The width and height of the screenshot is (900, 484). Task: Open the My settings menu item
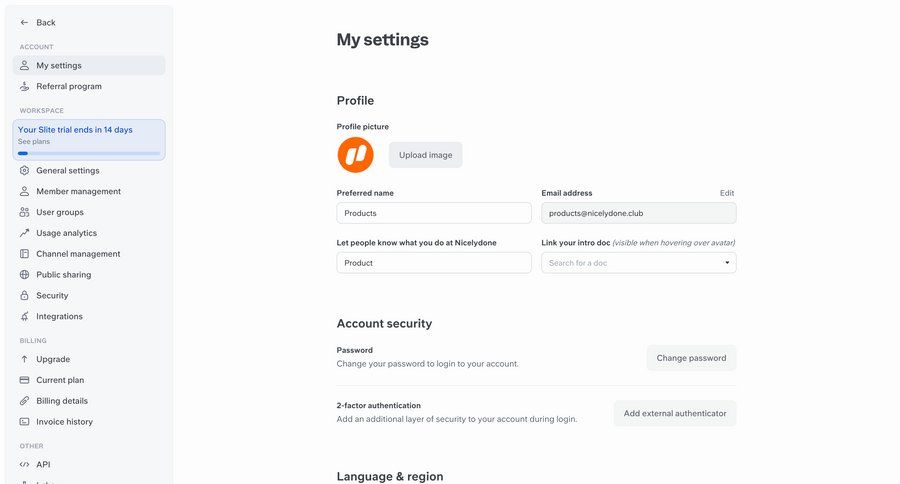[59, 65]
